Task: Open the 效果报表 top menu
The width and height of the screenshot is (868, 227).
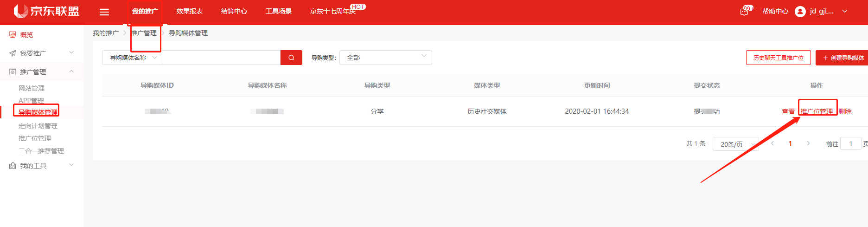Action: pos(190,11)
